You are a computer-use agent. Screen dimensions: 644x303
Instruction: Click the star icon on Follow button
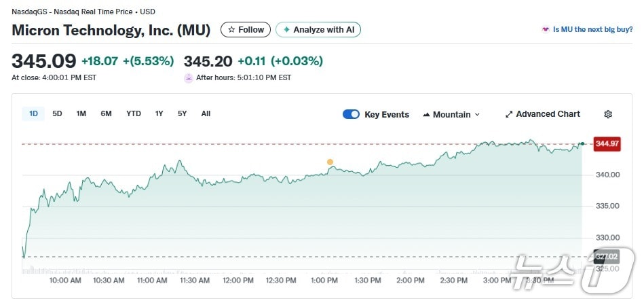click(231, 30)
